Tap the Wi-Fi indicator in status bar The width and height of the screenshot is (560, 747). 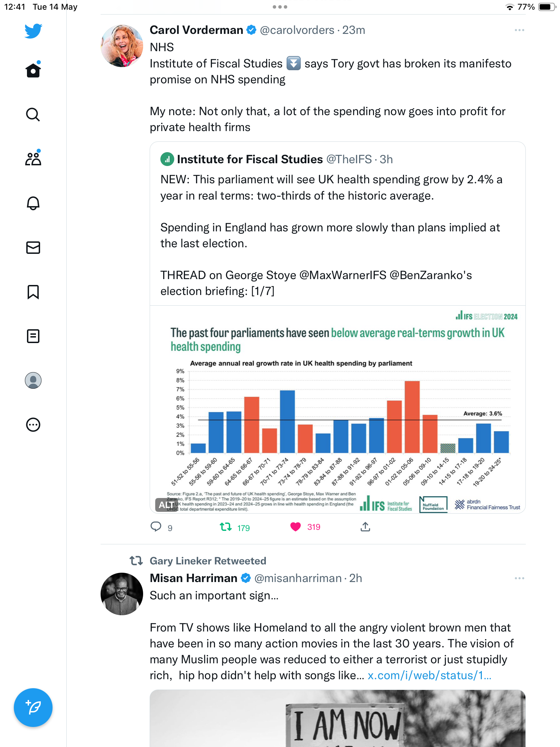[510, 7]
